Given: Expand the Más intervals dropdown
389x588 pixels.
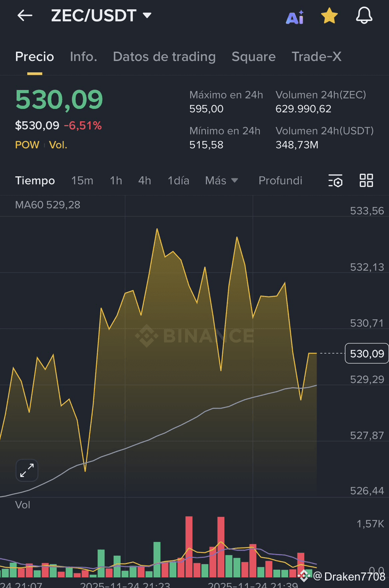Looking at the screenshot, I should 222,181.
